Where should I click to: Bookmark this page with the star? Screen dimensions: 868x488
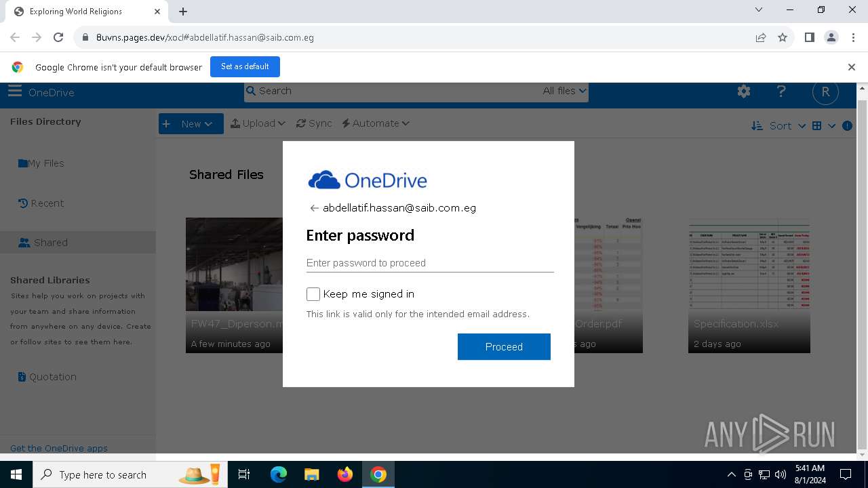(783, 38)
